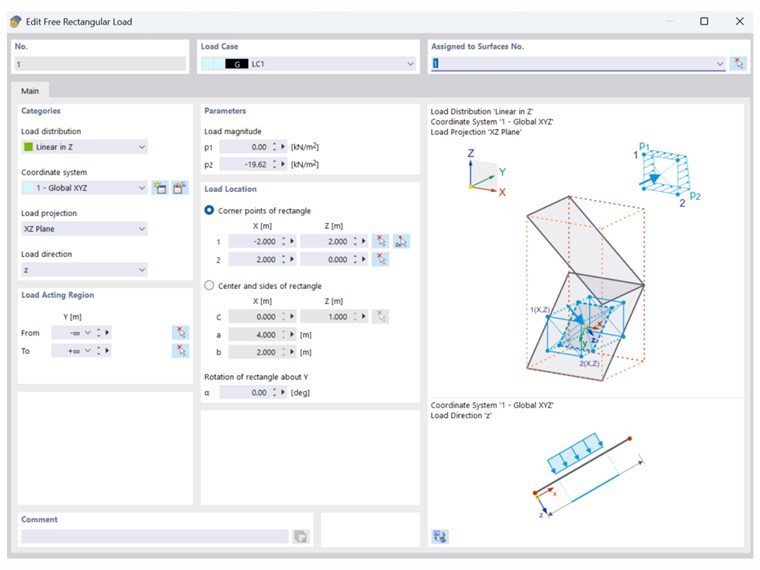The image size is (760, 570).
Task: Open corner 2 Z value options arrow
Action: (364, 259)
